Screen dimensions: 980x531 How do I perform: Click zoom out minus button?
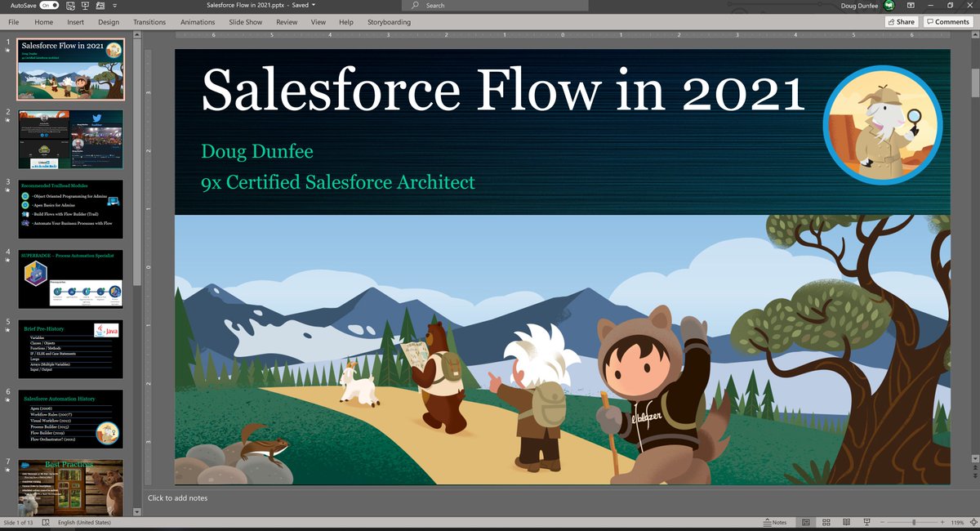[x=883, y=523]
